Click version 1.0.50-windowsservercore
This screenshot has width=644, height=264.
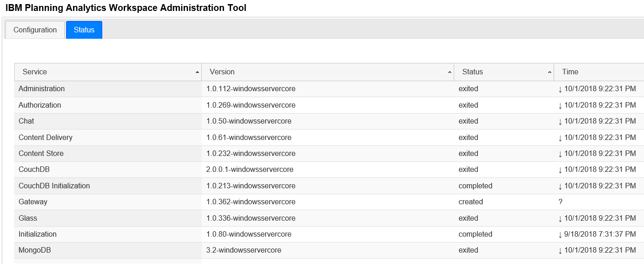(x=249, y=121)
